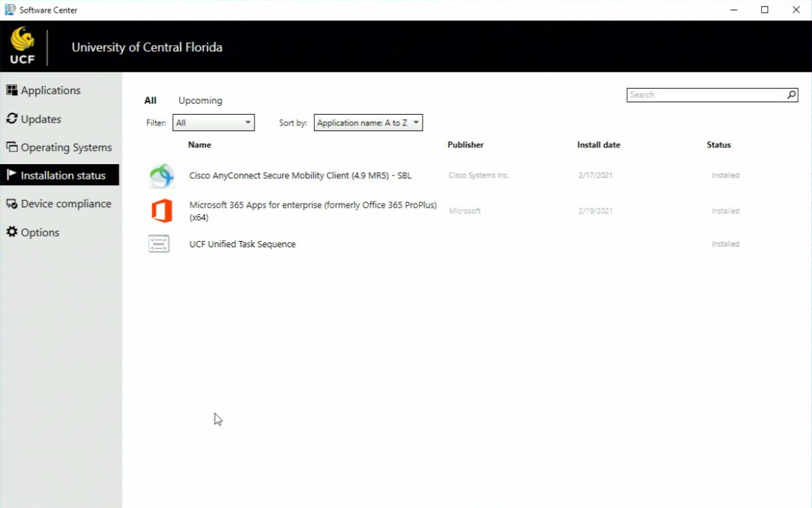This screenshot has height=508, width=812.
Task: Sort by the Name column header
Action: (199, 145)
